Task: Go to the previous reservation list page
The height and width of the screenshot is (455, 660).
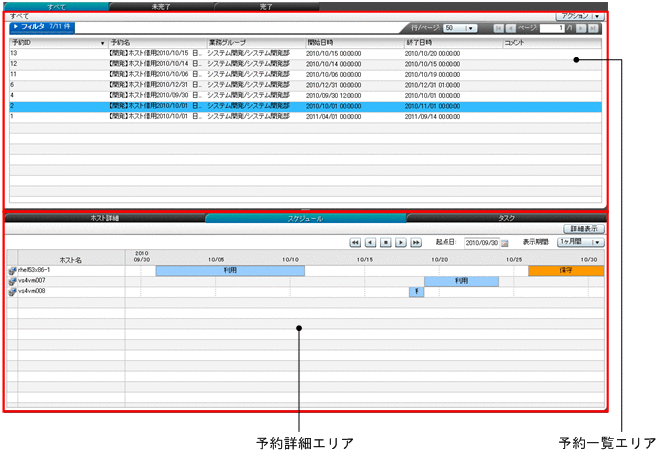Action: [x=511, y=28]
